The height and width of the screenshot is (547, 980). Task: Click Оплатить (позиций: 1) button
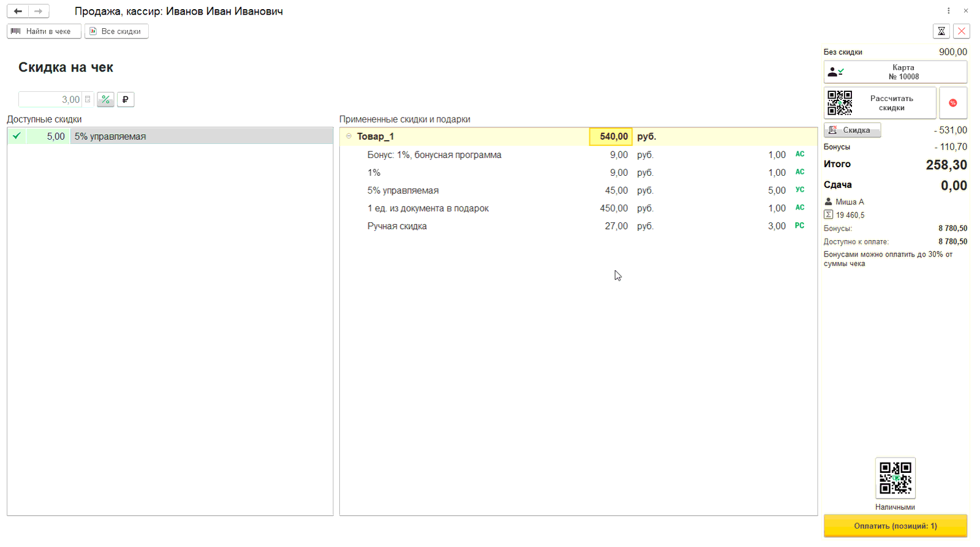click(x=895, y=526)
